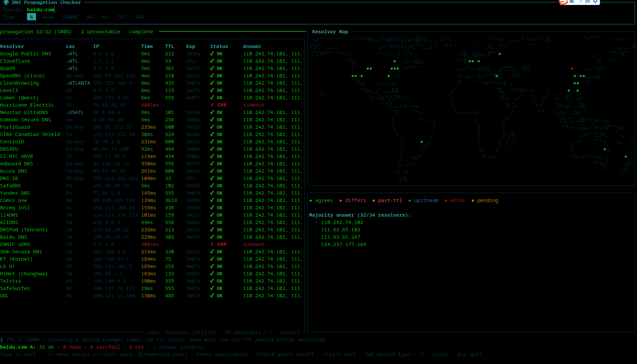
Task: Click majority answer 111.63.65.103
Action: click(x=341, y=230)
